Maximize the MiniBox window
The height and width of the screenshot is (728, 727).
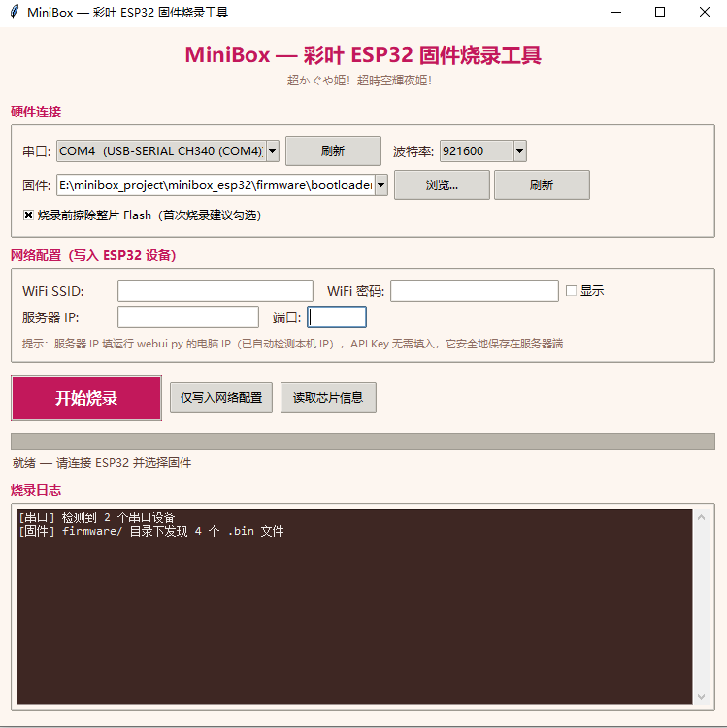[660, 12]
